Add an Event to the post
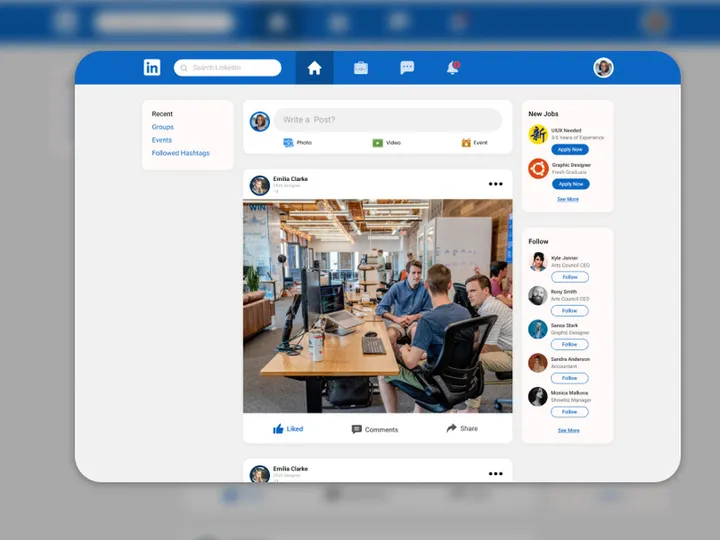This screenshot has height=540, width=720. pyautogui.click(x=474, y=143)
